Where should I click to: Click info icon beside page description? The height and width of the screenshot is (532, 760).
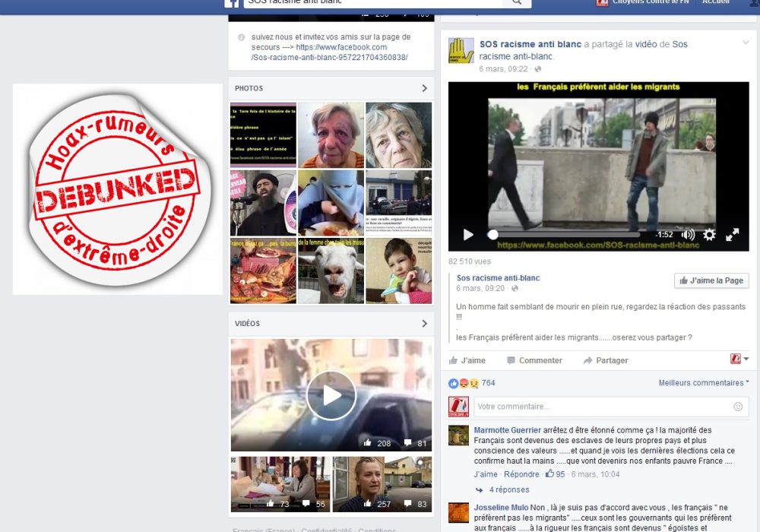242,37
